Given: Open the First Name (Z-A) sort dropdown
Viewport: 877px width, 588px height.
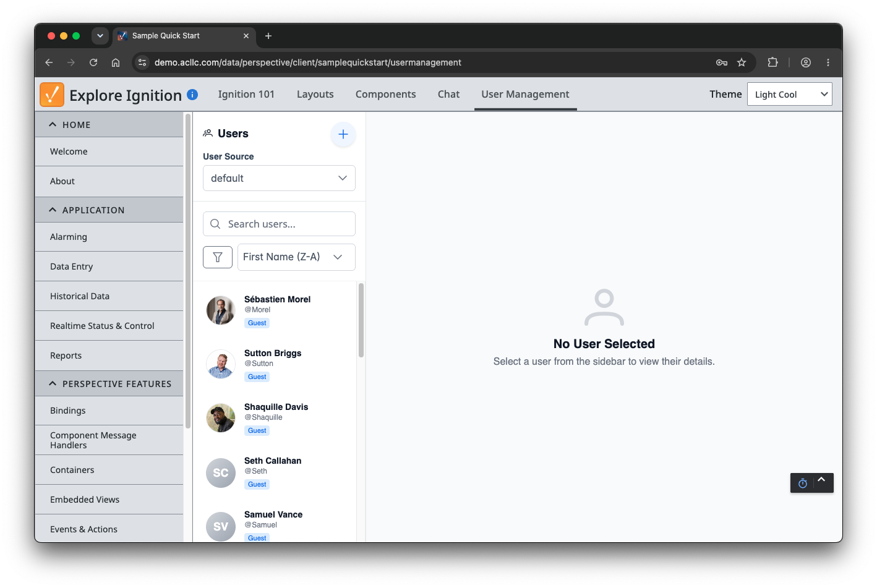Looking at the screenshot, I should pyautogui.click(x=296, y=257).
